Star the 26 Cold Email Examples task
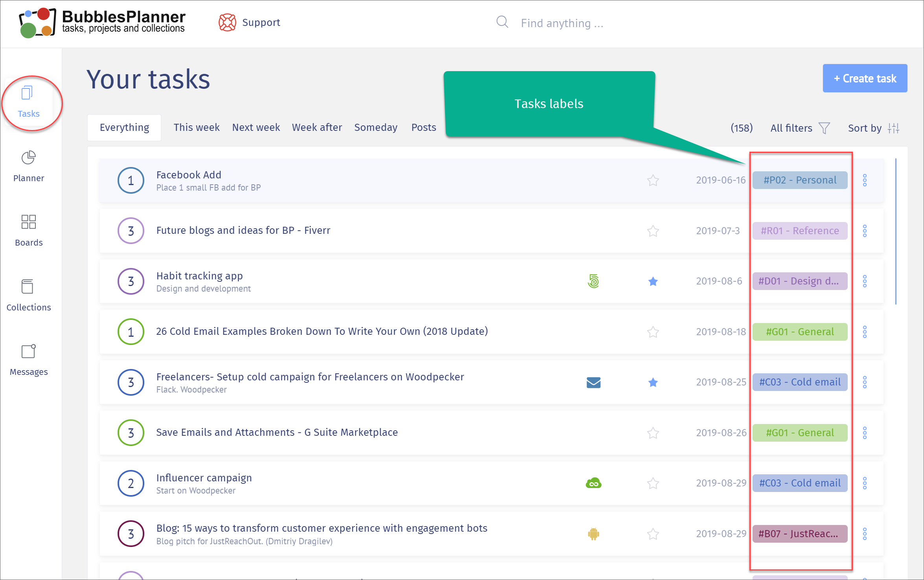The width and height of the screenshot is (924, 580). point(653,332)
